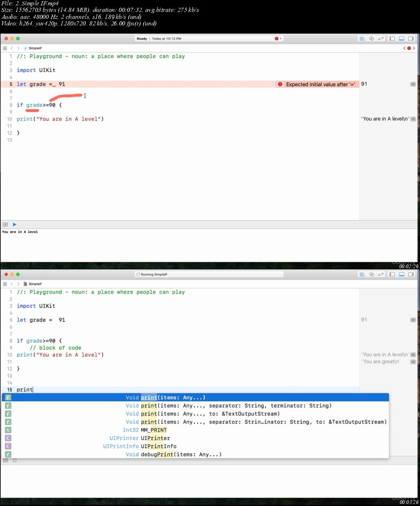Click the "Expected initial value after '='" error message
The width and height of the screenshot is (420, 506).
point(320,84)
